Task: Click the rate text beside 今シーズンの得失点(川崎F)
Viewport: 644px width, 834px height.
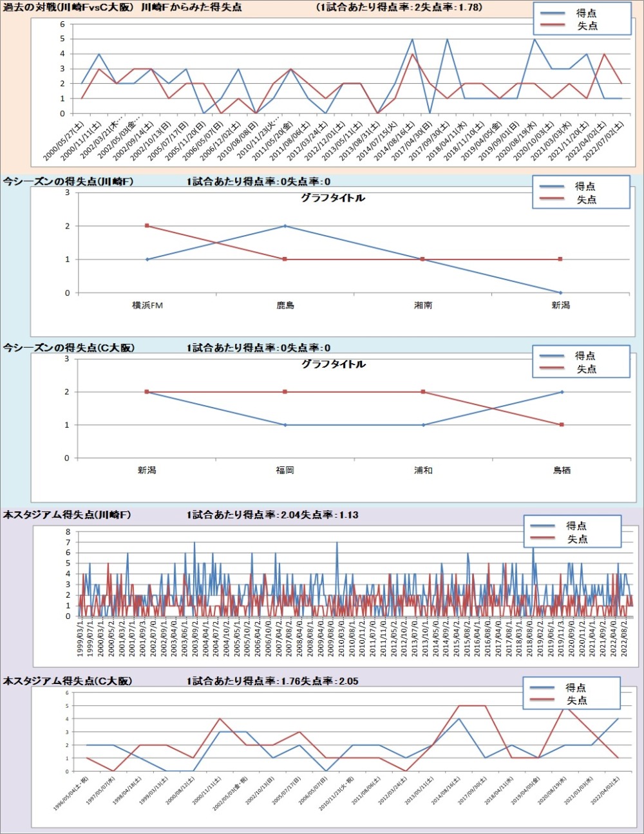Action: 258,182
